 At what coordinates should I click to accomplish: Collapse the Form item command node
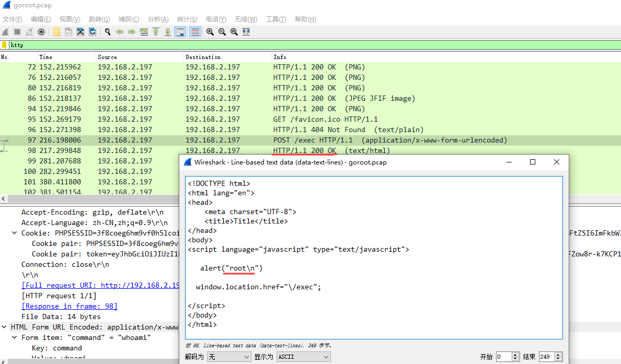[x=14, y=337]
